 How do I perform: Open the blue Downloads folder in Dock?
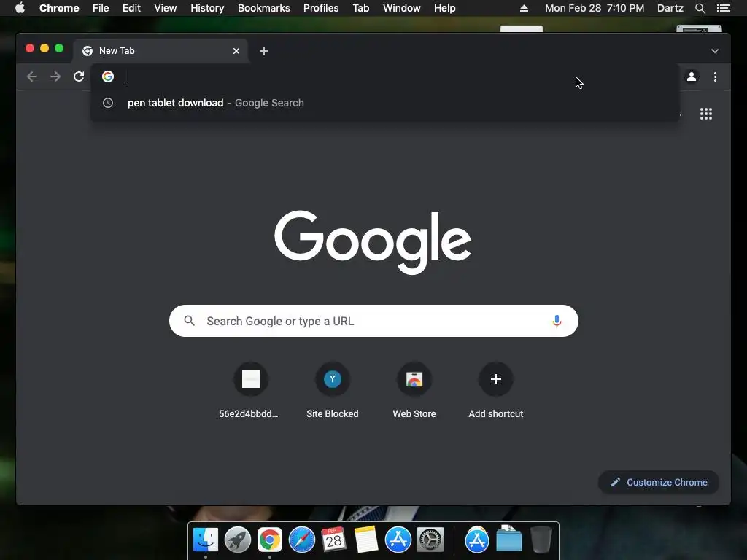pyautogui.click(x=508, y=540)
